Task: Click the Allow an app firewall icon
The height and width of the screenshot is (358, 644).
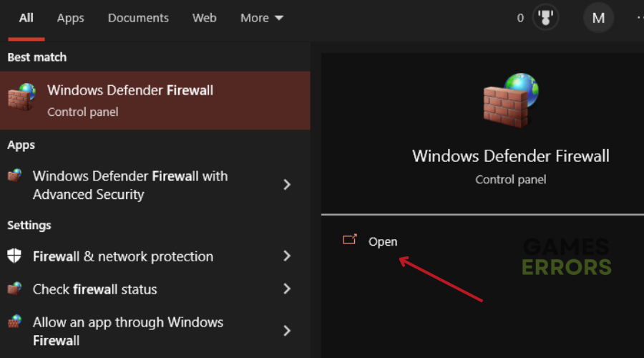Action: tap(14, 321)
